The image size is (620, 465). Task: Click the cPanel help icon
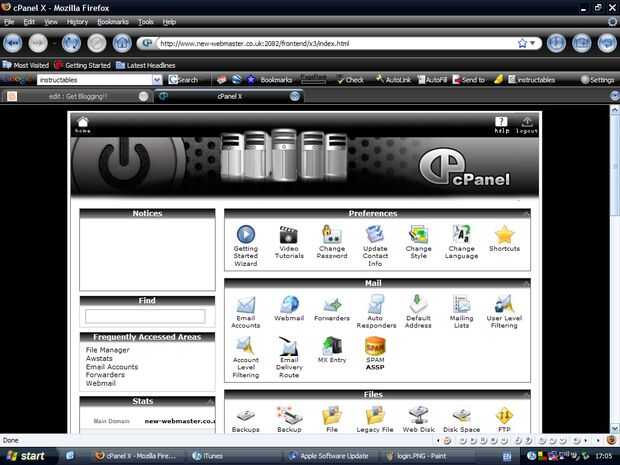[x=501, y=125]
